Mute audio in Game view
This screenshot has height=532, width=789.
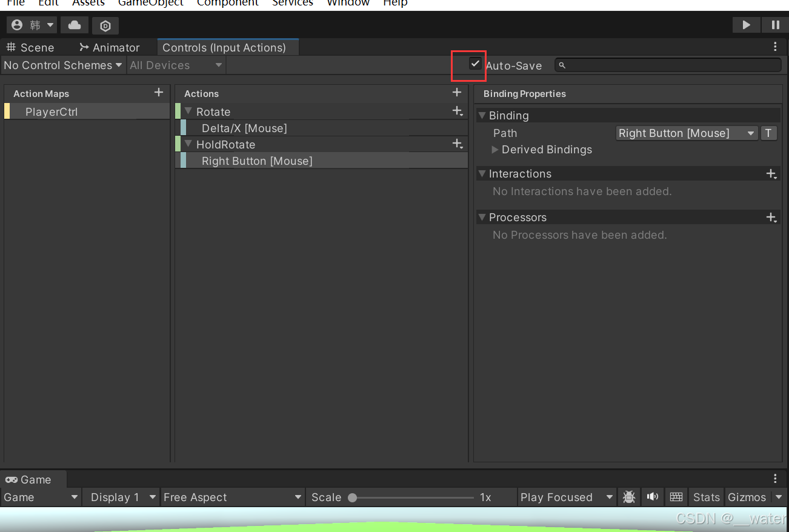click(x=652, y=497)
